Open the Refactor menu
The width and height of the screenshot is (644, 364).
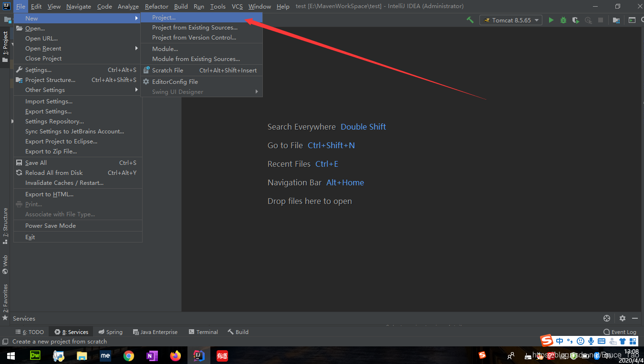(156, 6)
